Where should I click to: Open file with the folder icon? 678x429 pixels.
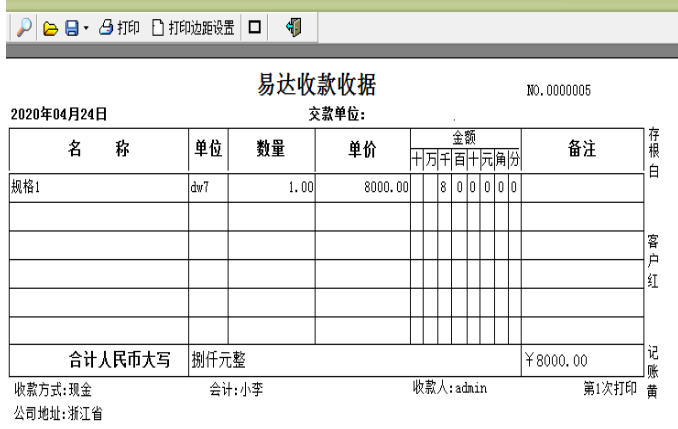pos(50,29)
